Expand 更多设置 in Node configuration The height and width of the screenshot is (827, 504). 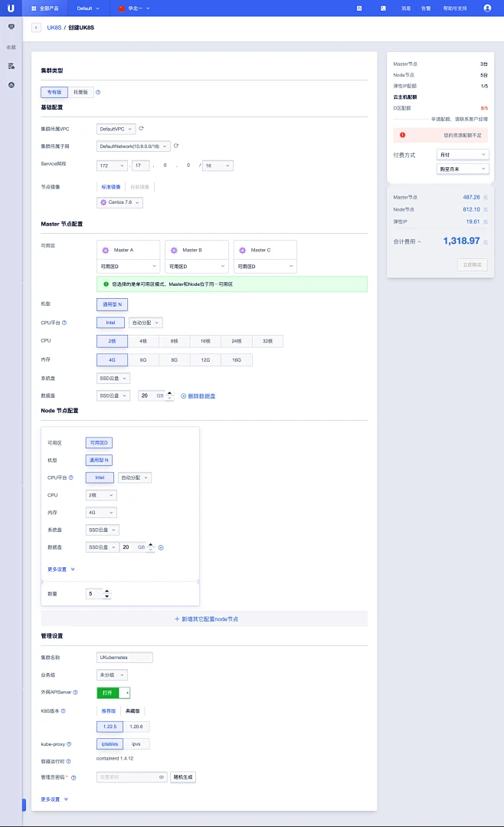(61, 569)
